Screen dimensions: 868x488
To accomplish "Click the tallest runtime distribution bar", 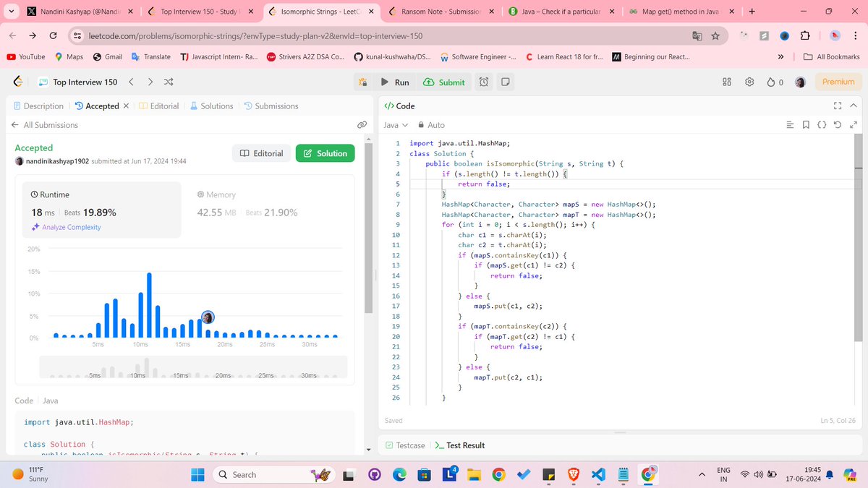I will pyautogui.click(x=149, y=305).
